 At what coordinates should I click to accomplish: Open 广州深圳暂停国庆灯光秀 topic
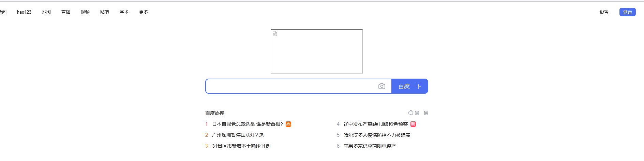[x=238, y=135]
